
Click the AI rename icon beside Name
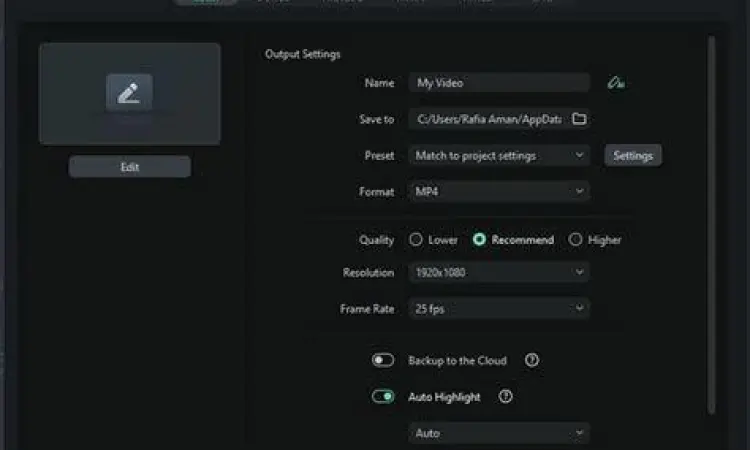[x=615, y=83]
